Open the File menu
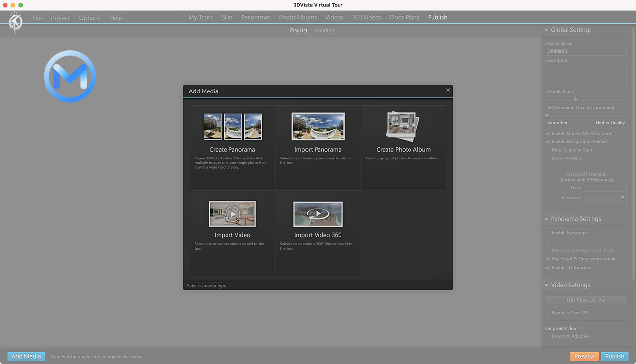The image size is (636, 364). click(x=37, y=18)
